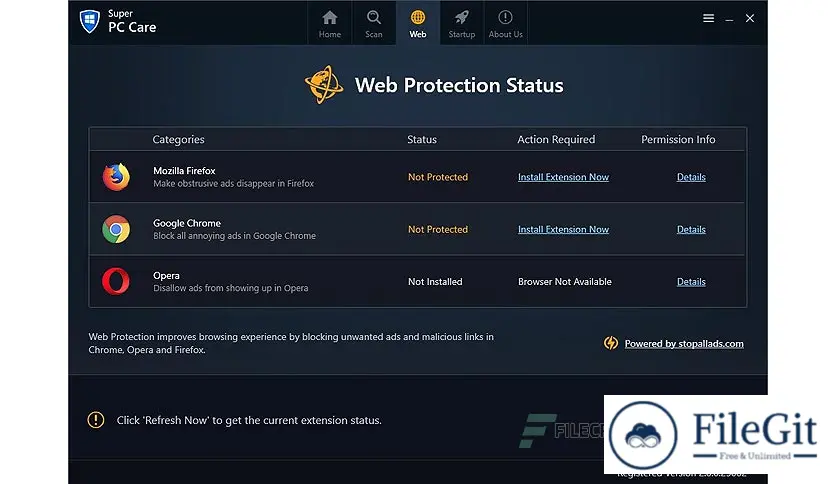836x484 pixels.
Task: Select the Web tab
Action: click(417, 23)
